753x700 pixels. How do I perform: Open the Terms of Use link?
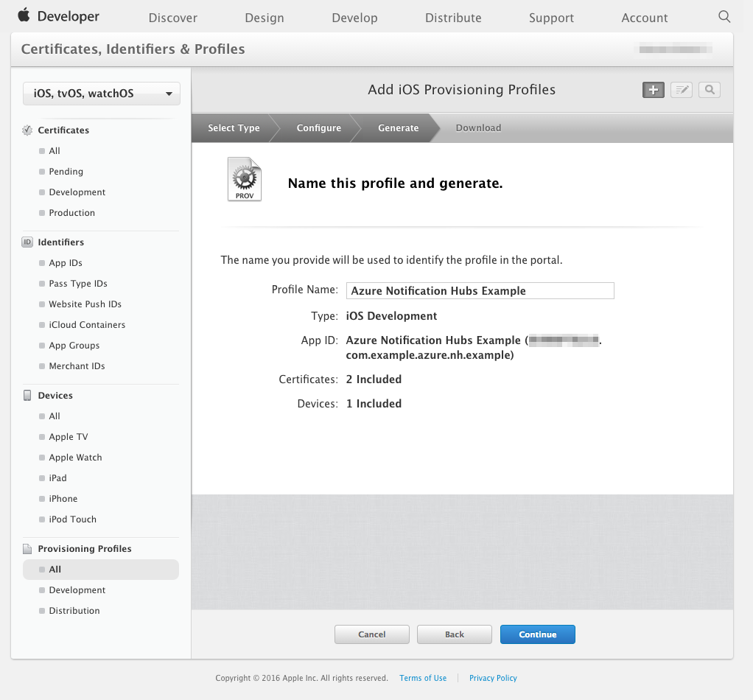pyautogui.click(x=422, y=678)
